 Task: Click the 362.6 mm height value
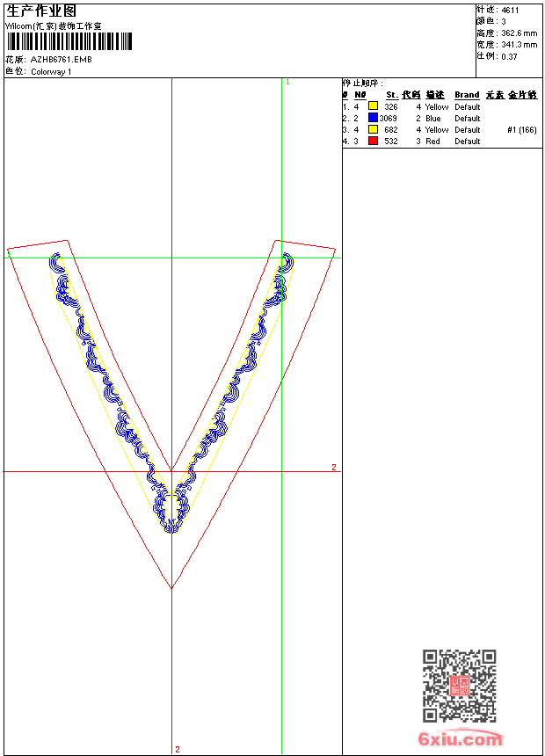[x=519, y=33]
